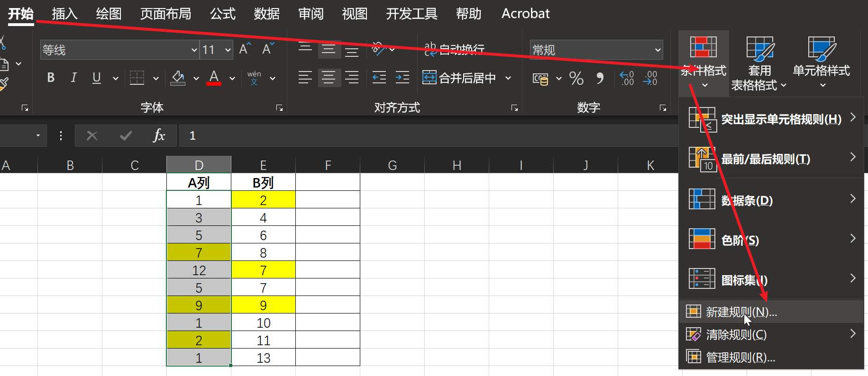The width and height of the screenshot is (868, 376).
Task: Open the font name box showing 等线
Action: pos(119,50)
